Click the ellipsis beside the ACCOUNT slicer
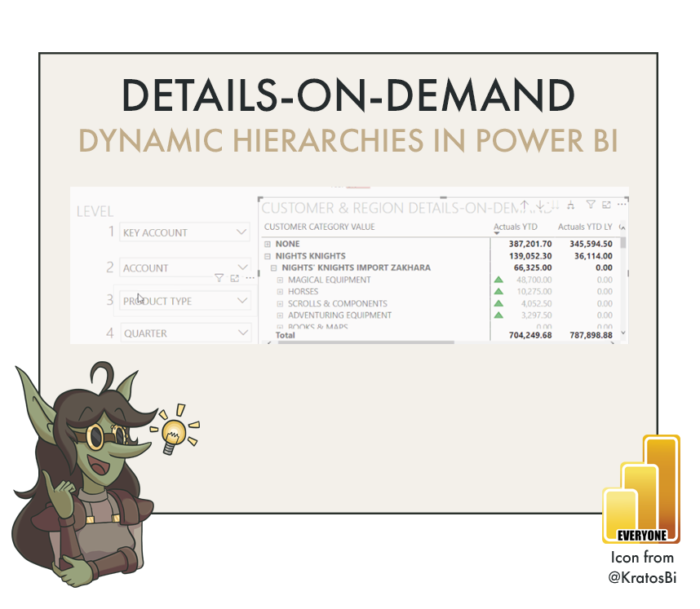 [x=250, y=277]
